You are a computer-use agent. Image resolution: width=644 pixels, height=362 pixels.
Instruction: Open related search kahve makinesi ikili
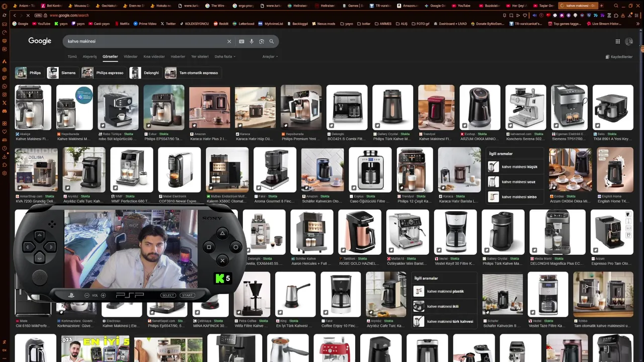pos(444,307)
